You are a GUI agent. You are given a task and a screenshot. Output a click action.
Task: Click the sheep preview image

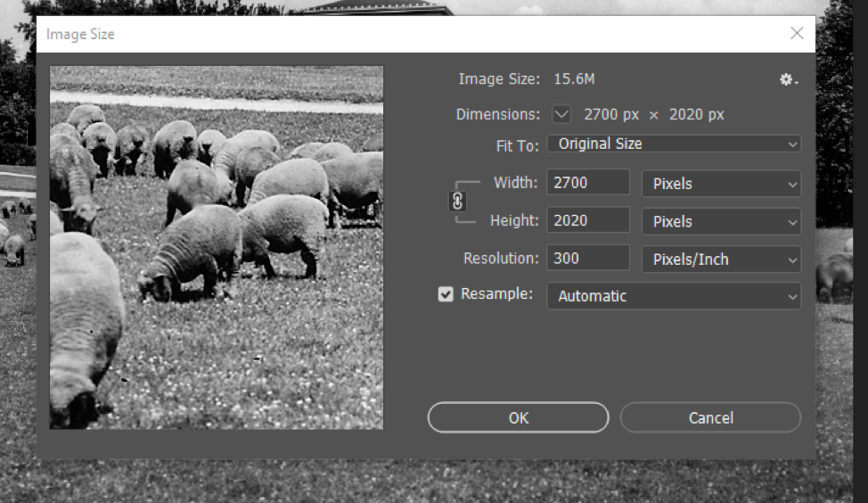(x=217, y=248)
